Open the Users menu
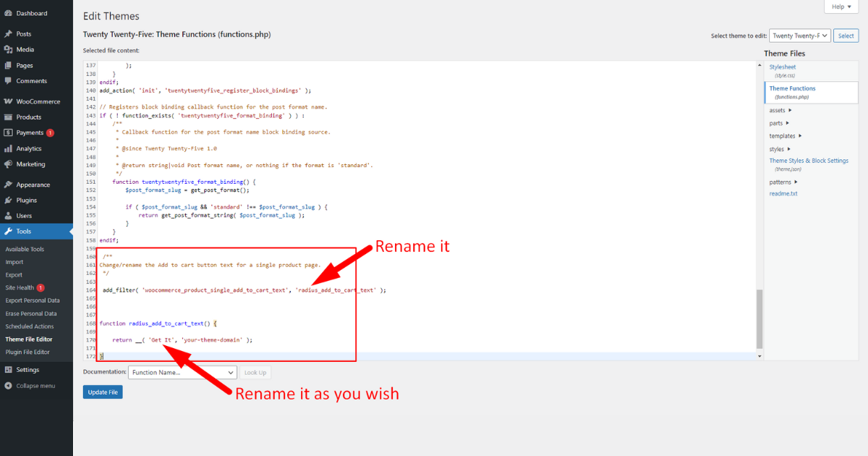Screen dimensions: 868x456 [x=36, y=216]
